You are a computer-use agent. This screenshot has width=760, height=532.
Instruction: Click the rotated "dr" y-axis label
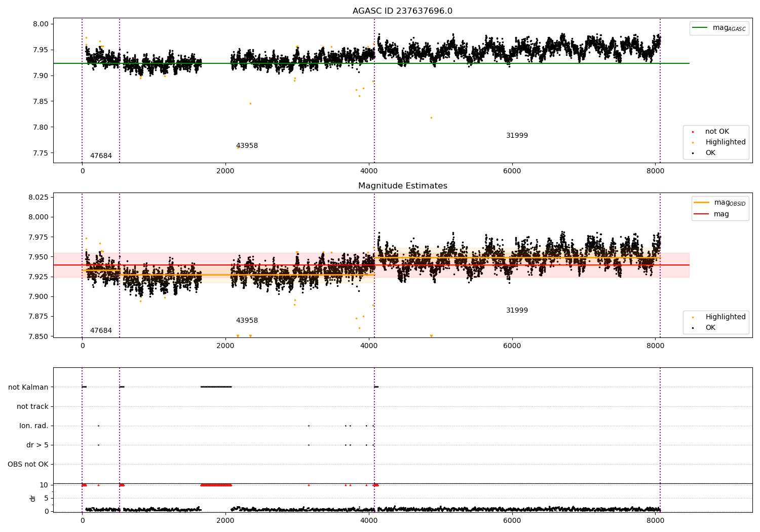click(33, 498)
